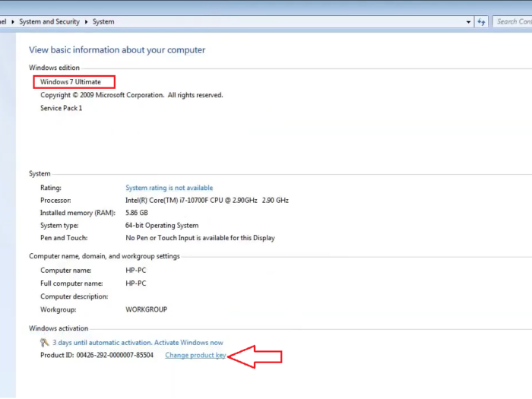This screenshot has height=399, width=532.
Task: Click the Intel Core i7-10700F processor value
Action: (x=207, y=201)
